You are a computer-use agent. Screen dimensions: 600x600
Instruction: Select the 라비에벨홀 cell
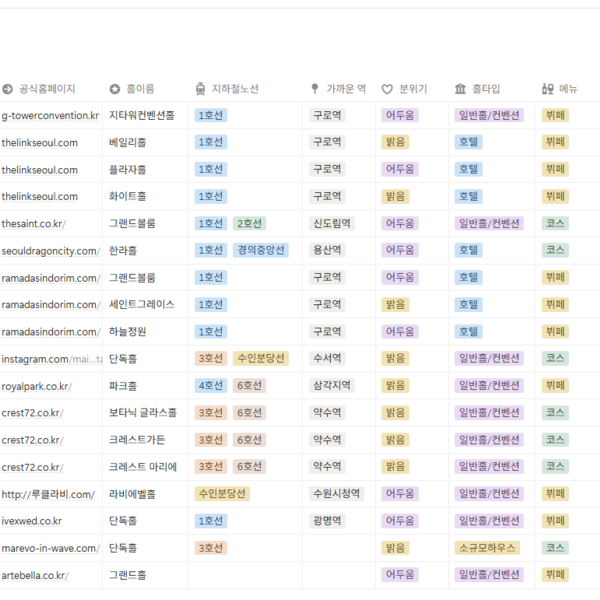pos(145,494)
